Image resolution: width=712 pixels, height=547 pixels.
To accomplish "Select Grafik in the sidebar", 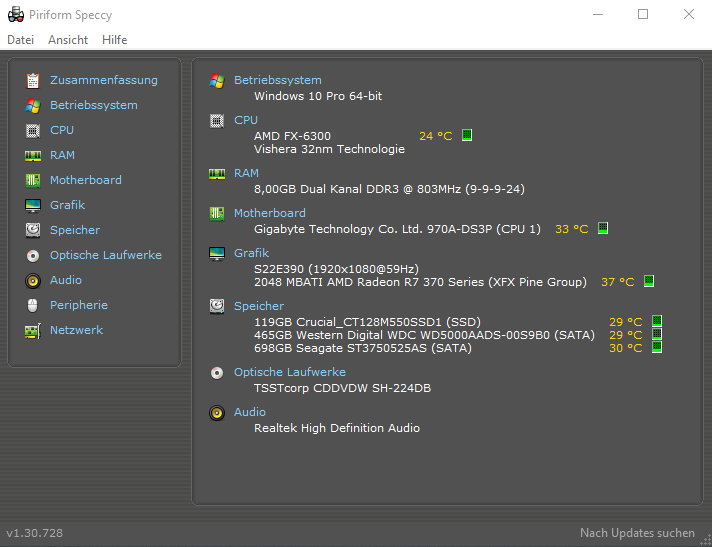I will [67, 205].
